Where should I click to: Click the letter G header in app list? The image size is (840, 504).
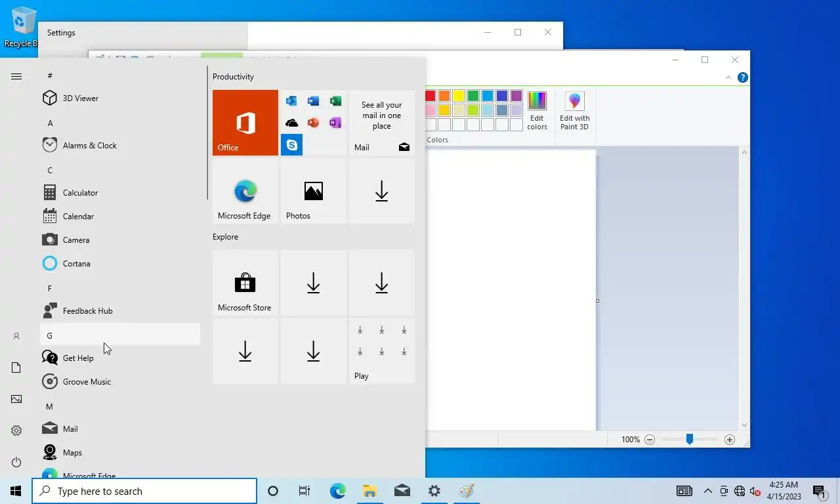coord(120,335)
